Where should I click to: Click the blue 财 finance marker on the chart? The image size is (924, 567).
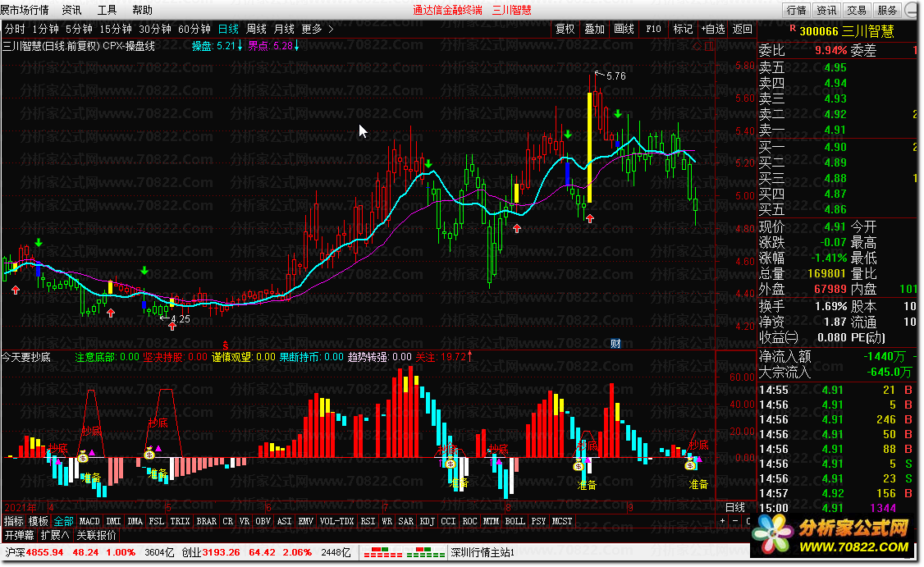pyautogui.click(x=615, y=344)
